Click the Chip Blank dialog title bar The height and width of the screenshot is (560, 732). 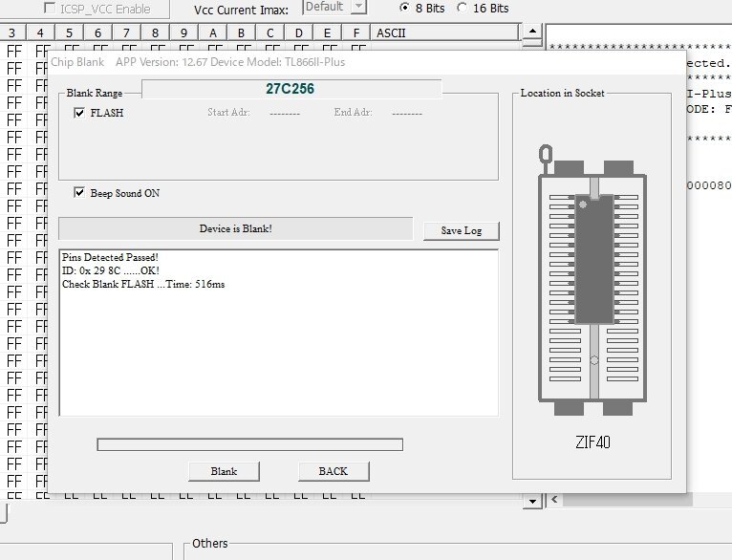pyautogui.click(x=287, y=62)
